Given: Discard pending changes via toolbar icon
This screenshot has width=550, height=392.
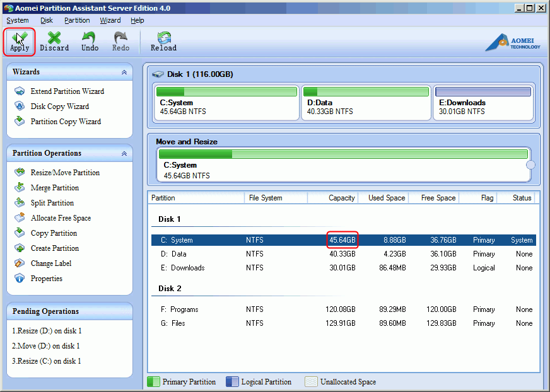Looking at the screenshot, I should tap(54, 42).
